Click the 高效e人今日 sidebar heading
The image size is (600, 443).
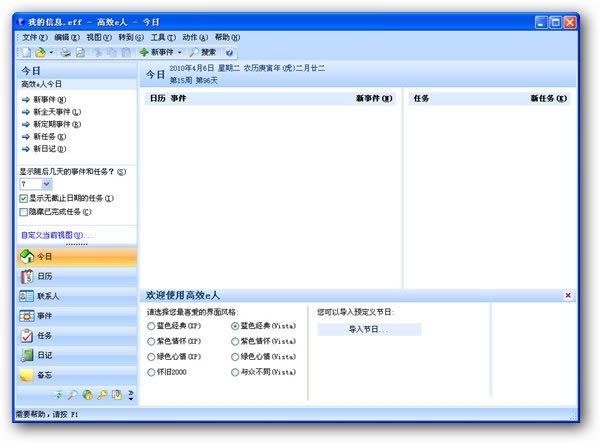tap(41, 84)
